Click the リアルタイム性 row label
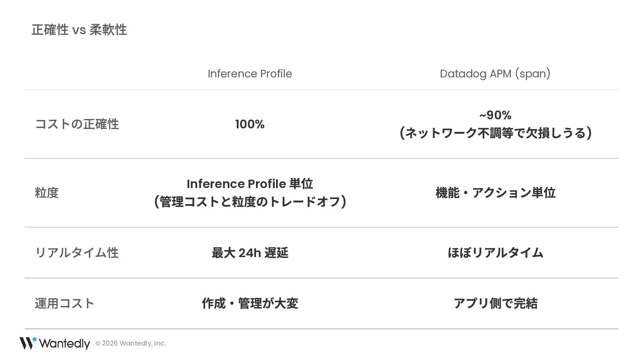The height and width of the screenshot is (362, 644). 77,253
